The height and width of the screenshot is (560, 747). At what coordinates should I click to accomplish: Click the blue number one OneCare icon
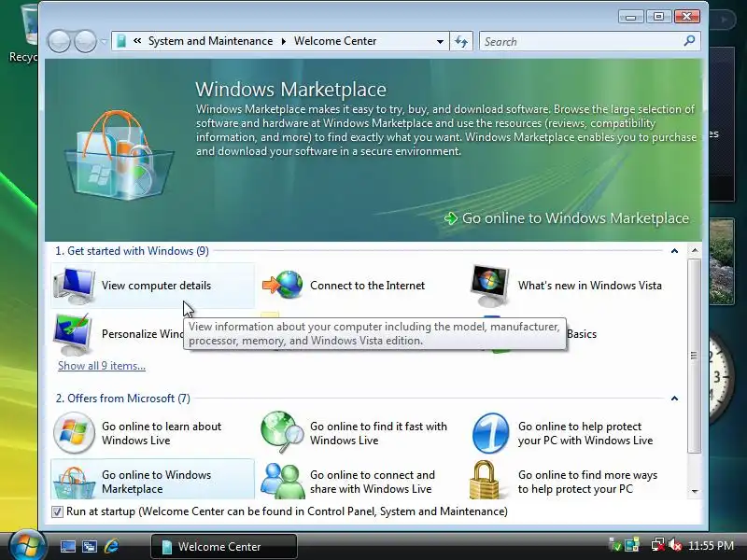(491, 433)
